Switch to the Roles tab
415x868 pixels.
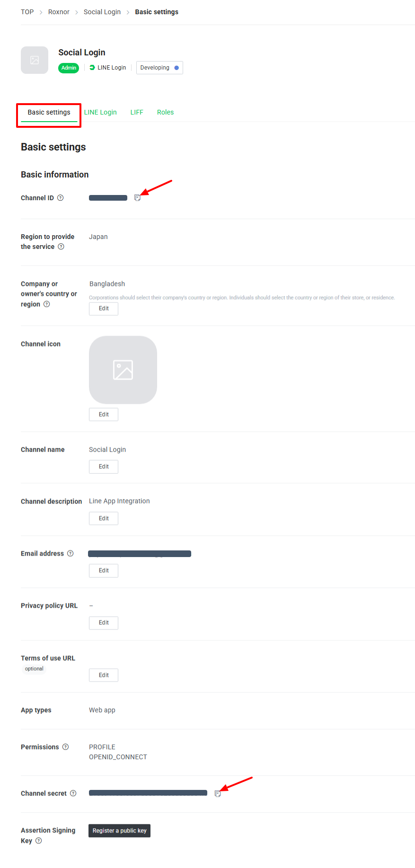point(165,112)
